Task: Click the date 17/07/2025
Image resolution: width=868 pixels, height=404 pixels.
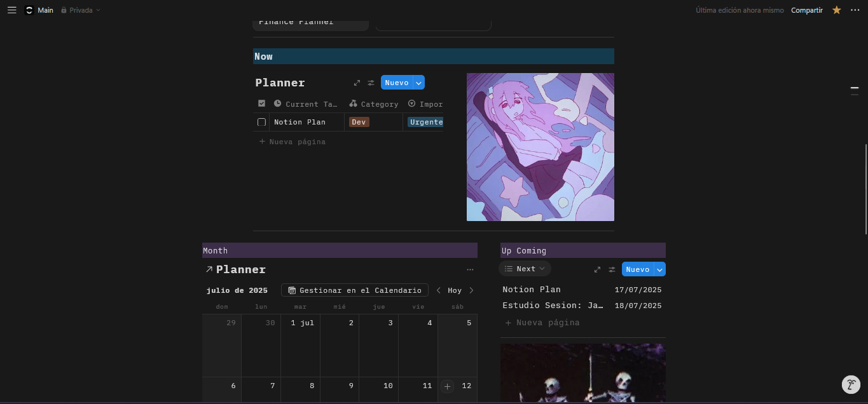Action: 638,290
